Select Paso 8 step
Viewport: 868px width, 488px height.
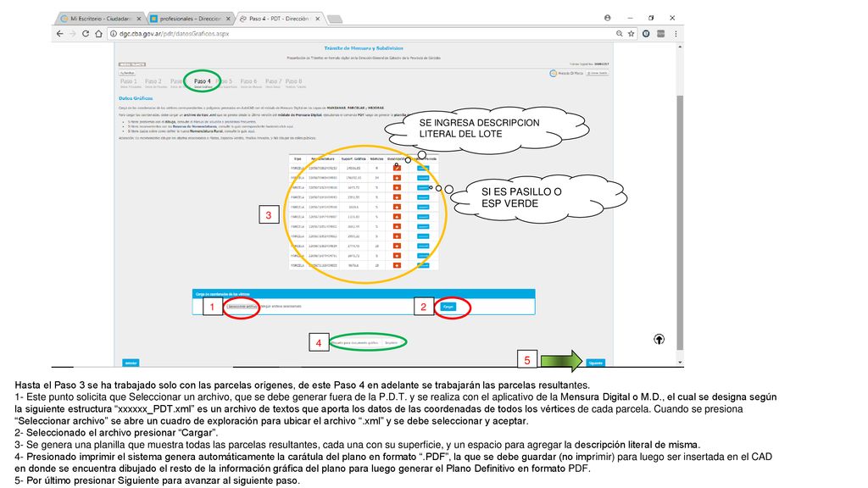(x=294, y=82)
